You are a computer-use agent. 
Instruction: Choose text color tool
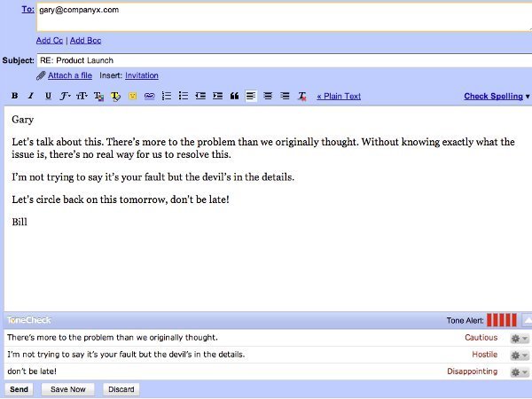point(98,97)
